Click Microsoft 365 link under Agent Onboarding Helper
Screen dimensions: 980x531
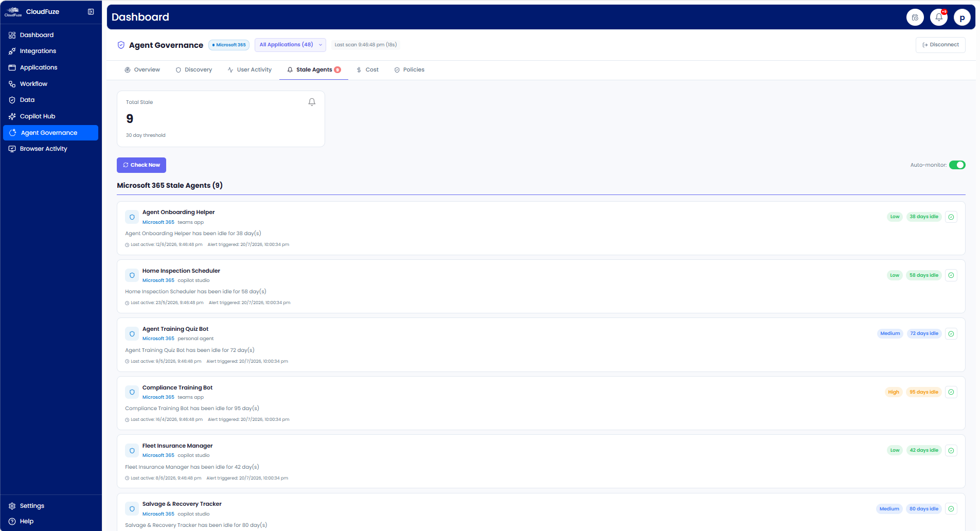tap(158, 222)
